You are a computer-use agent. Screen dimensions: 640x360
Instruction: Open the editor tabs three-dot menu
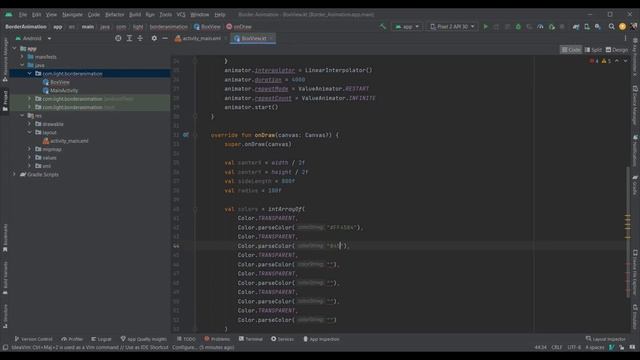625,38
